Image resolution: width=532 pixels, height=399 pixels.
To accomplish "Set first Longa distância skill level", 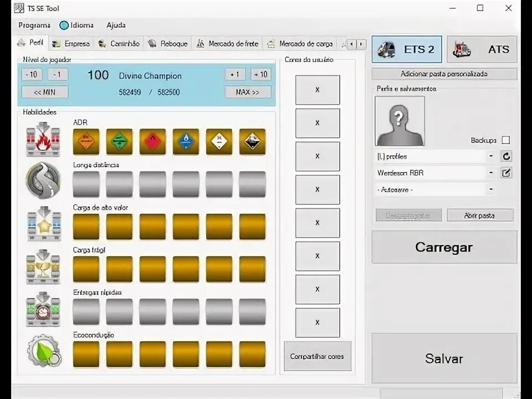I will 86,184.
